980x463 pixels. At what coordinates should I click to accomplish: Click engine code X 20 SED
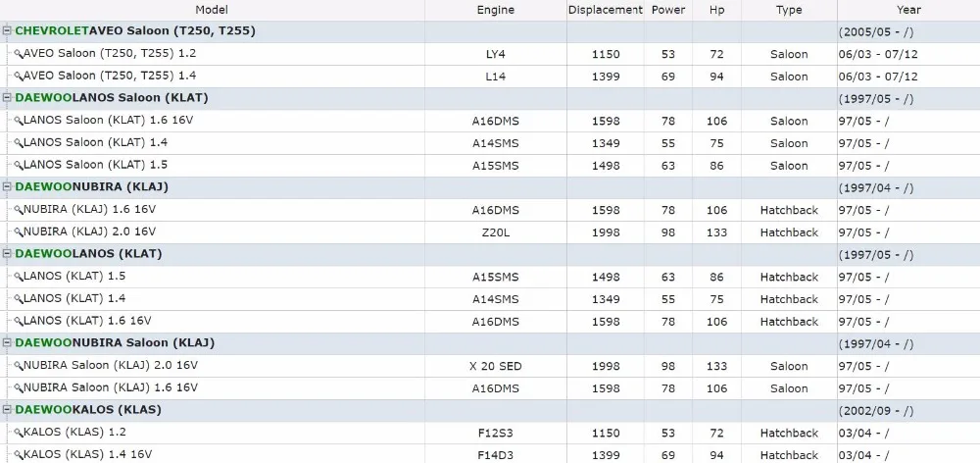496,367
